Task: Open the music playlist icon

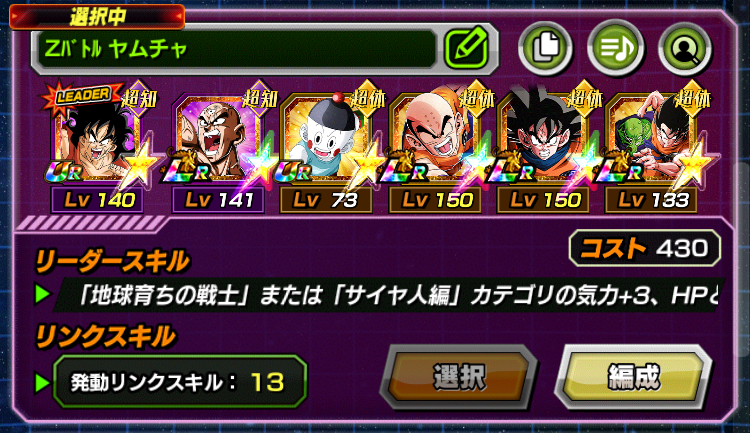Action: [x=616, y=47]
